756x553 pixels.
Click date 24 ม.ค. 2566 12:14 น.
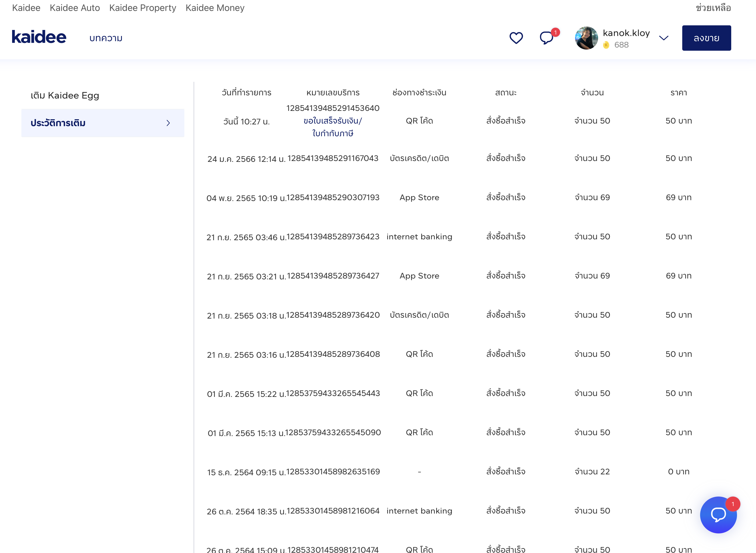(246, 159)
